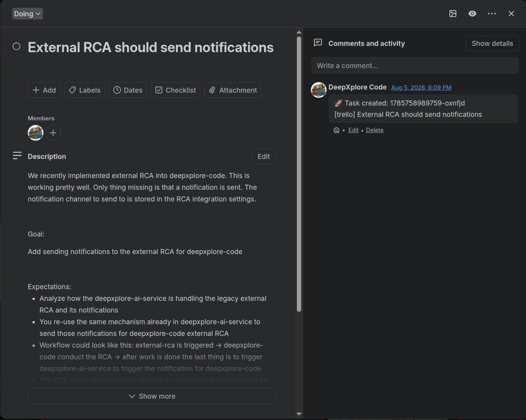Click the Description lines icon

point(17,156)
